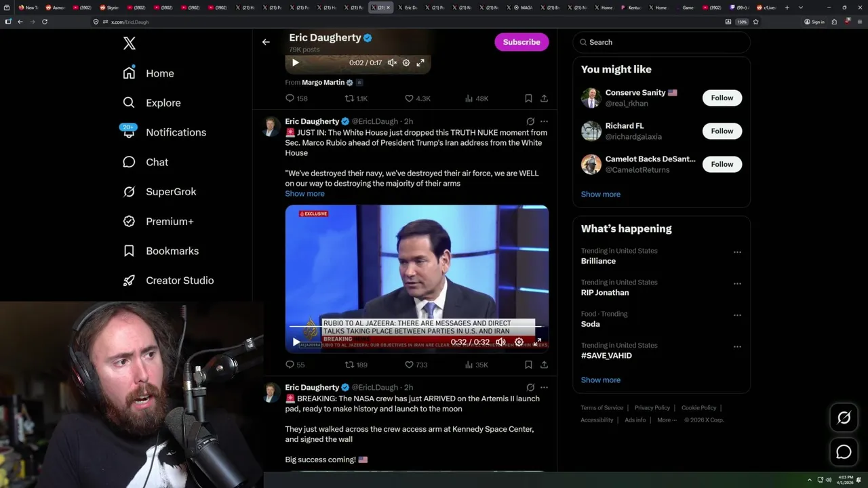Open Chat in the sidebar
Image resolution: width=868 pixels, height=488 pixels.
click(145, 162)
